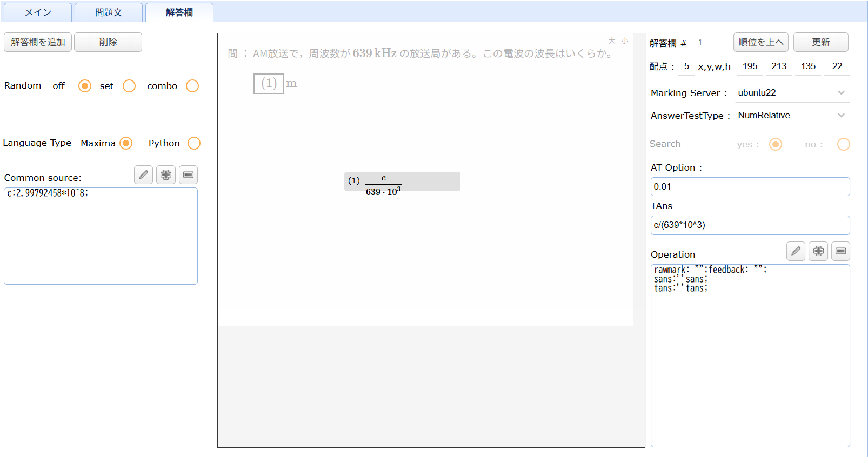868x457 pixels.
Task: Select answer box (1) in the preview
Action: coord(269,84)
